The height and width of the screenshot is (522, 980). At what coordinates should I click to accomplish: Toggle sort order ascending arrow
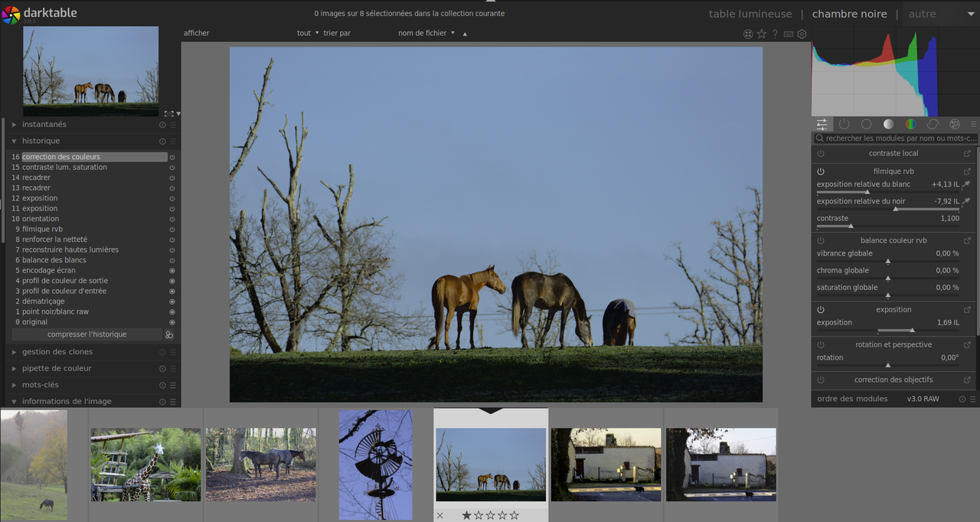pyautogui.click(x=465, y=34)
